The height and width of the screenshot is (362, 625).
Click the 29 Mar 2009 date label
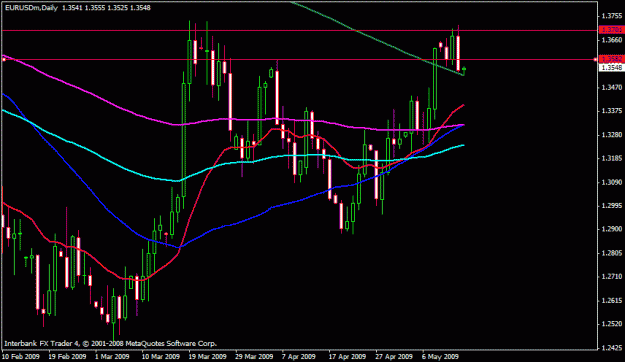254,356
